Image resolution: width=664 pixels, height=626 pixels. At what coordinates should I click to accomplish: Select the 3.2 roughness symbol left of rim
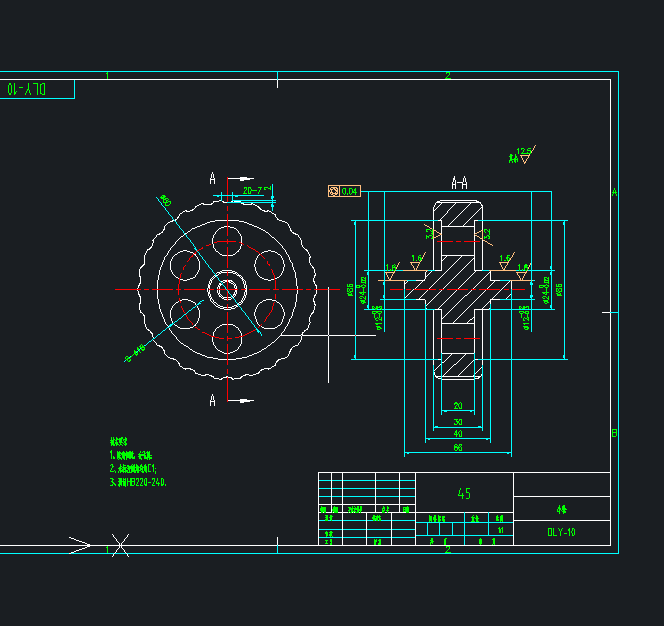coord(432,233)
